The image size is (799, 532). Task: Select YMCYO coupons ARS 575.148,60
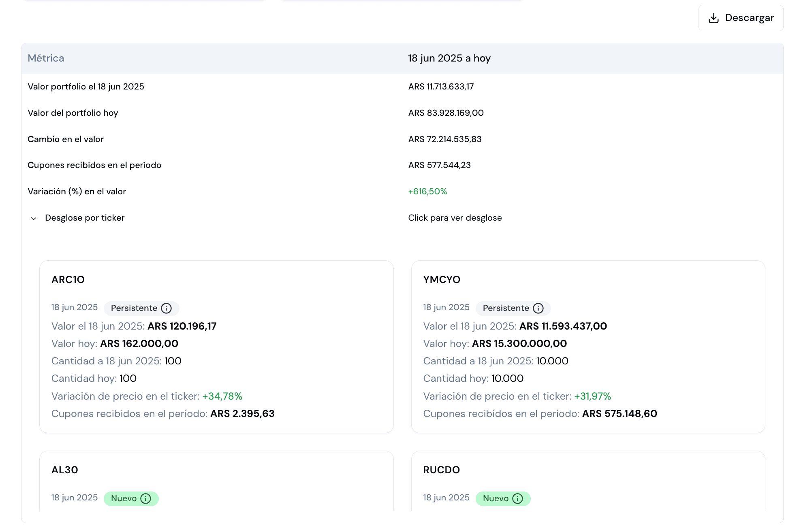(x=620, y=414)
